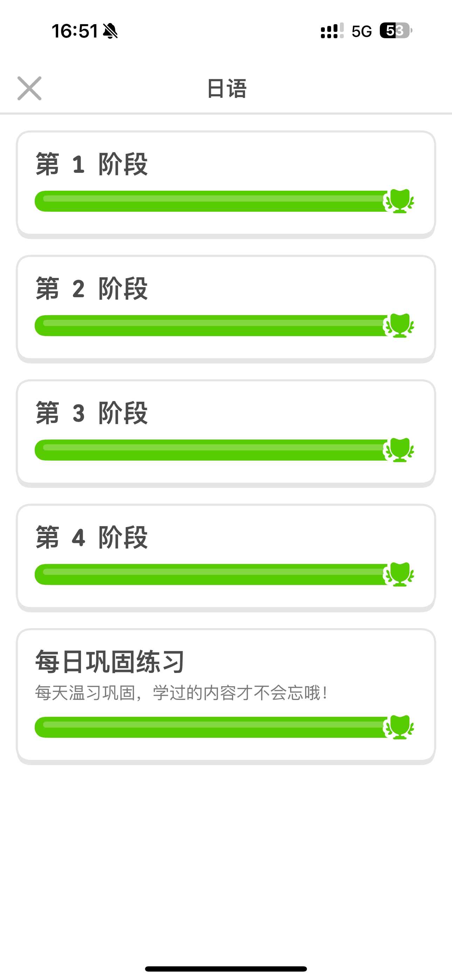Viewport: 452px width, 980px height.
Task: Tap the trophy icon for 第 1 阶段
Action: point(399,201)
